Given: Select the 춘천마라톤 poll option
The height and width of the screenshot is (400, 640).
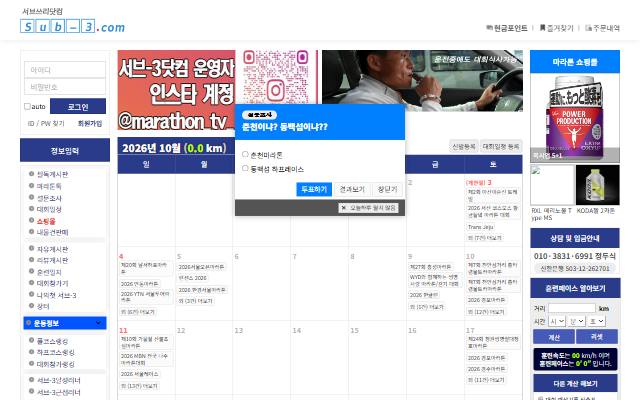Looking at the screenshot, I should coord(245,154).
